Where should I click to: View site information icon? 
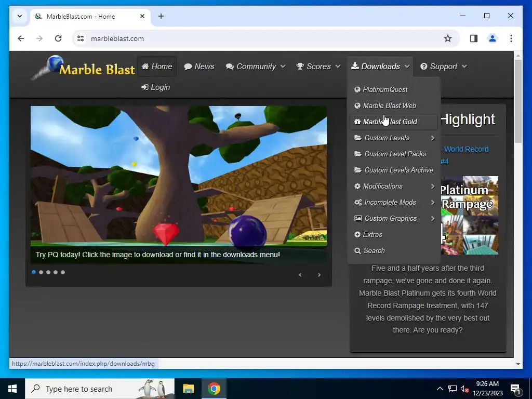pyautogui.click(x=81, y=38)
